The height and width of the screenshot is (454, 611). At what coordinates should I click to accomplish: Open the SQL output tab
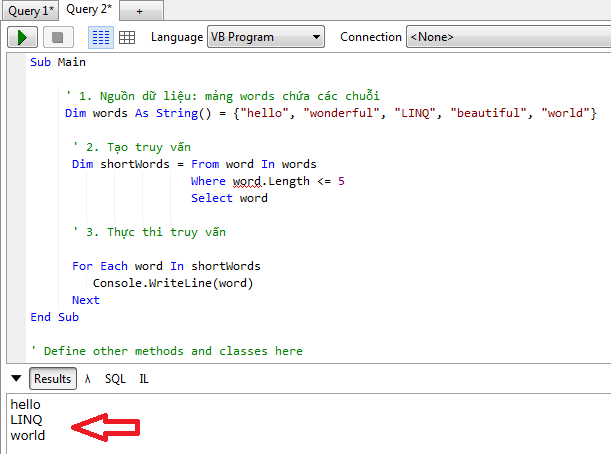pyautogui.click(x=115, y=379)
